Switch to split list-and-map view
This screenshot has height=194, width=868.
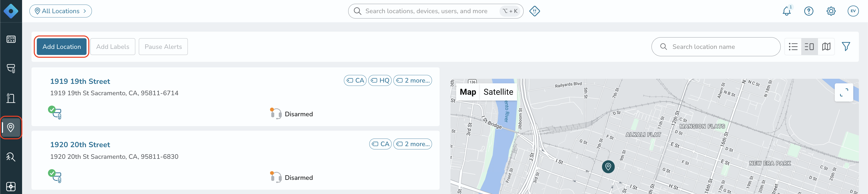tap(809, 47)
